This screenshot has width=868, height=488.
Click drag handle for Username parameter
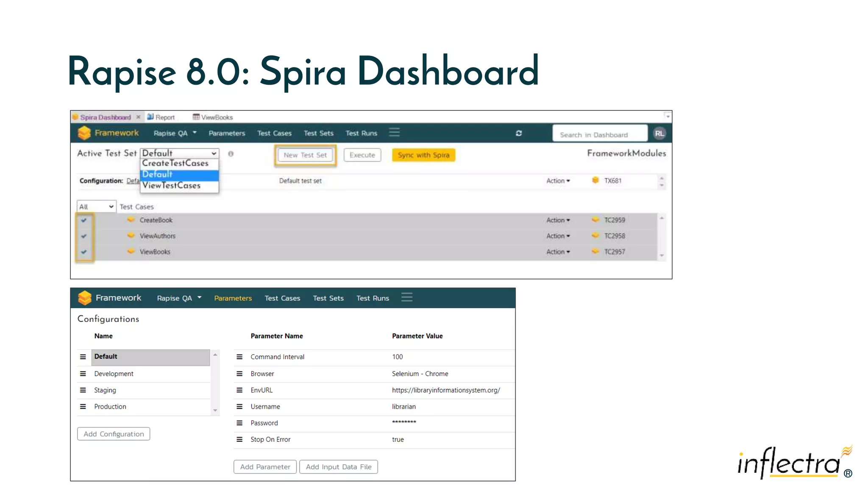point(239,407)
